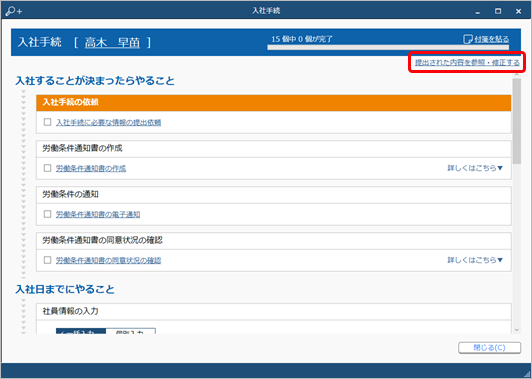Click the 閉じる(C) button
The width and height of the screenshot is (532, 379).
[490, 348]
